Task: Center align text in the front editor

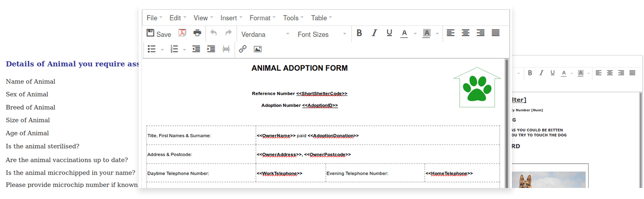Action: click(465, 33)
